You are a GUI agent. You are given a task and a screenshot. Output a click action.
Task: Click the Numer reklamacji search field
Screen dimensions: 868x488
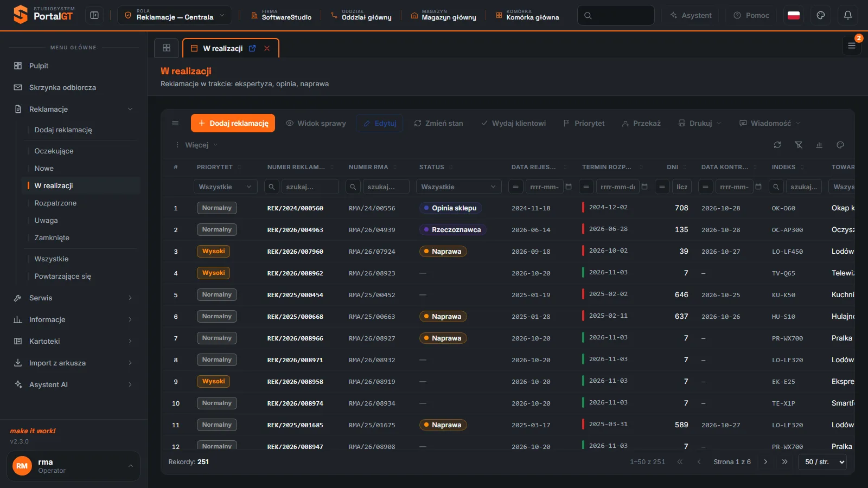pos(310,187)
